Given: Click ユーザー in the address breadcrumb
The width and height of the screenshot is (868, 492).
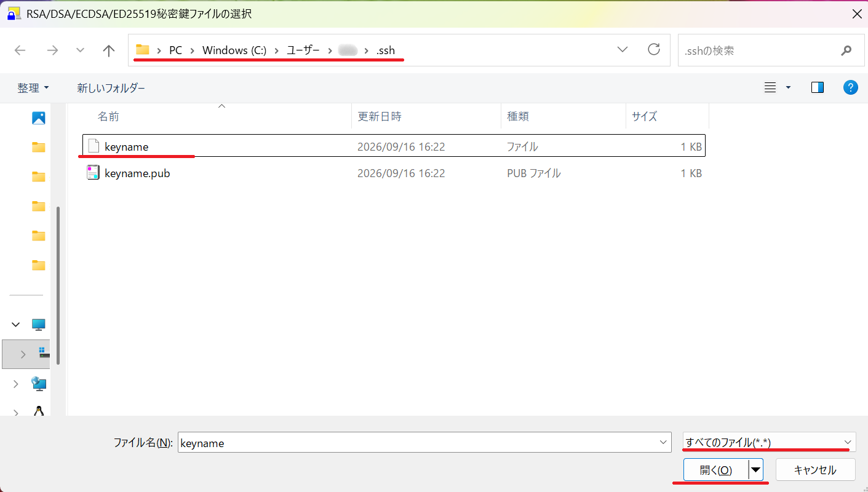Looking at the screenshot, I should point(303,50).
